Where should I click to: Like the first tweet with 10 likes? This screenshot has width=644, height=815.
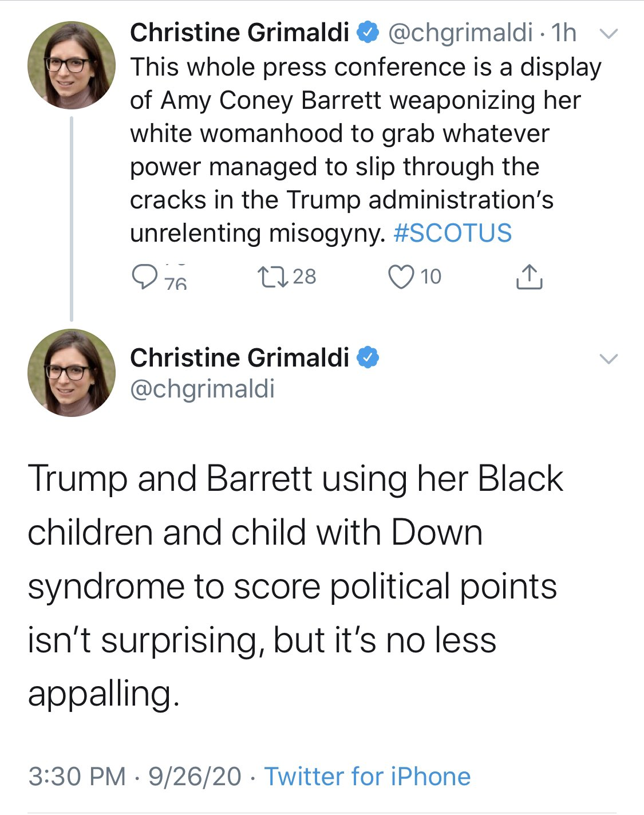(x=401, y=277)
